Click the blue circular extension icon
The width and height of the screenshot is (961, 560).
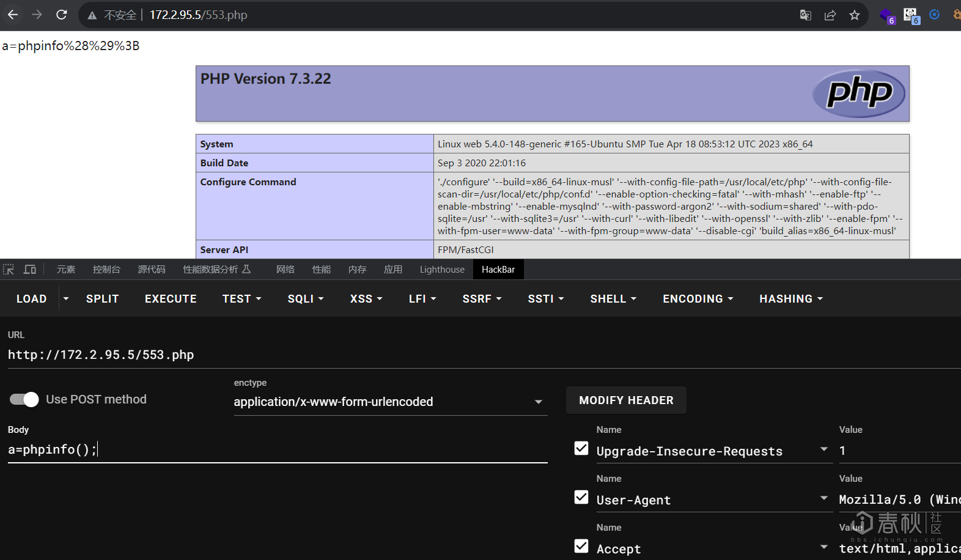(x=935, y=15)
